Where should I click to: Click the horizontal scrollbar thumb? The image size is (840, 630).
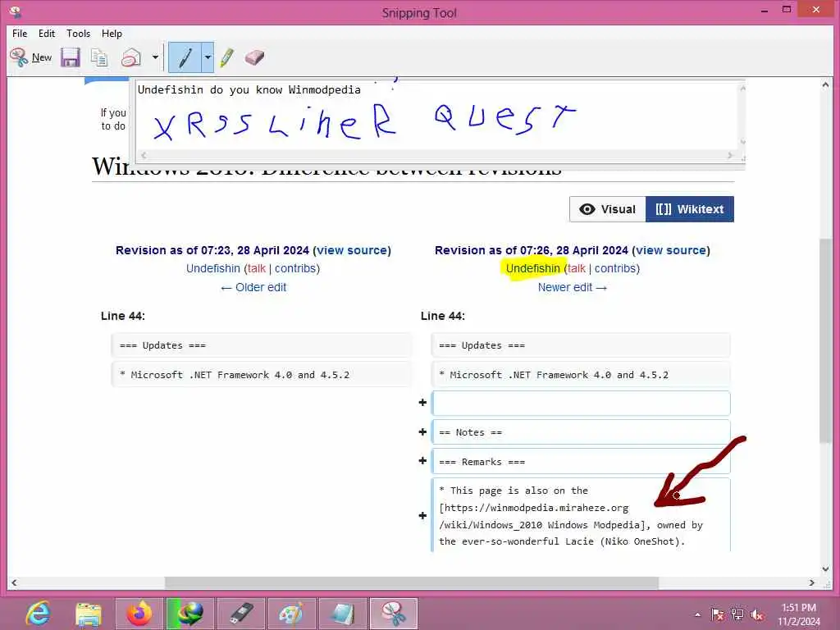[412, 583]
